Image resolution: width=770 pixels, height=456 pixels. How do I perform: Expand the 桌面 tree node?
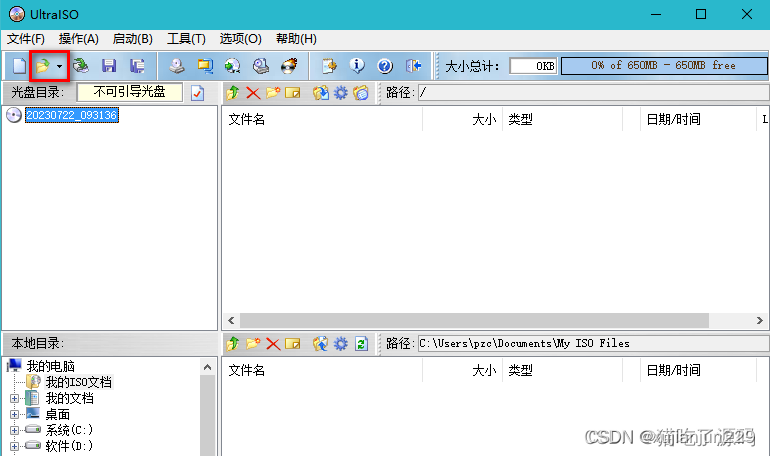14,415
